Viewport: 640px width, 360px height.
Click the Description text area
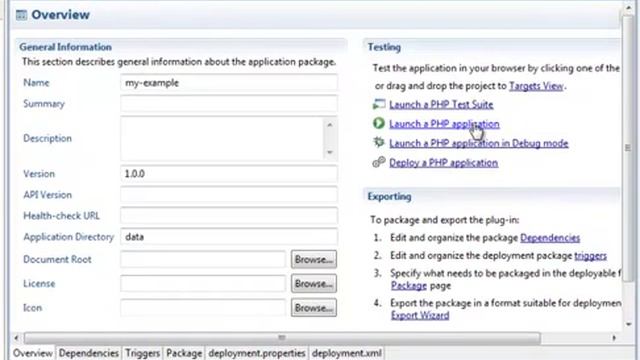click(x=222, y=138)
